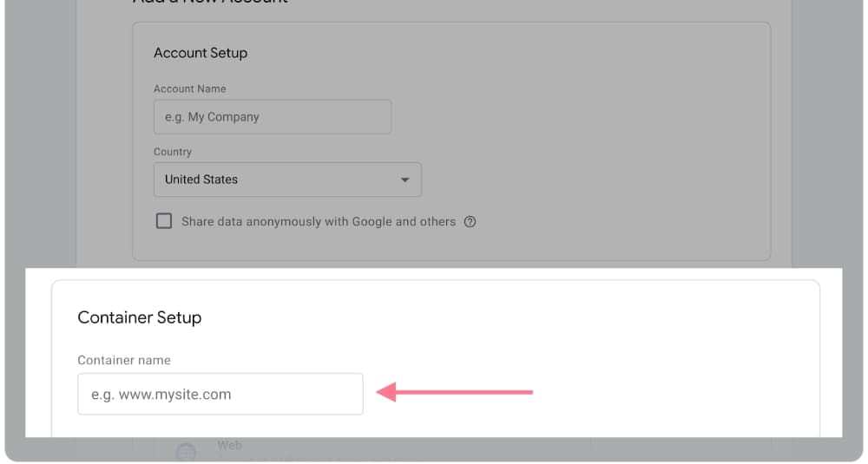Open the United States country selector

(287, 180)
